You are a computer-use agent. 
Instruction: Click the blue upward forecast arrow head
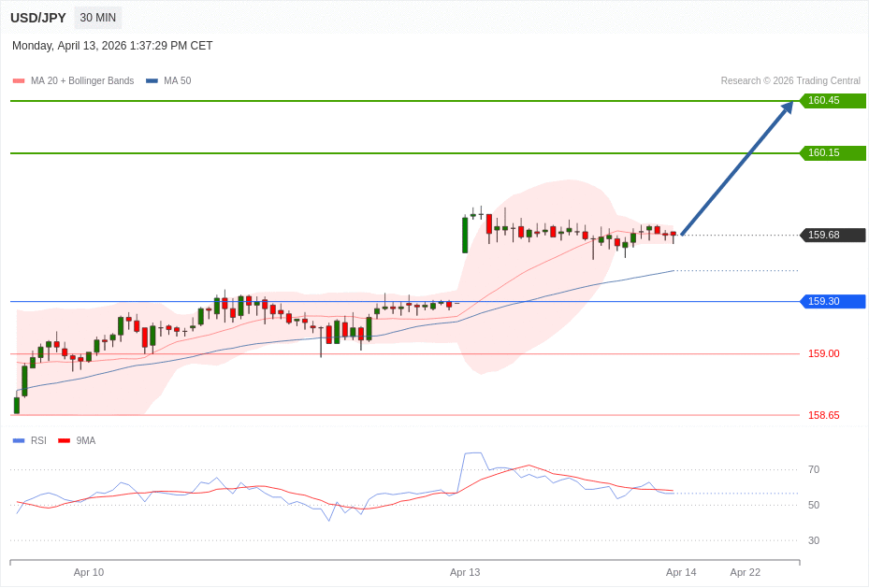point(787,108)
